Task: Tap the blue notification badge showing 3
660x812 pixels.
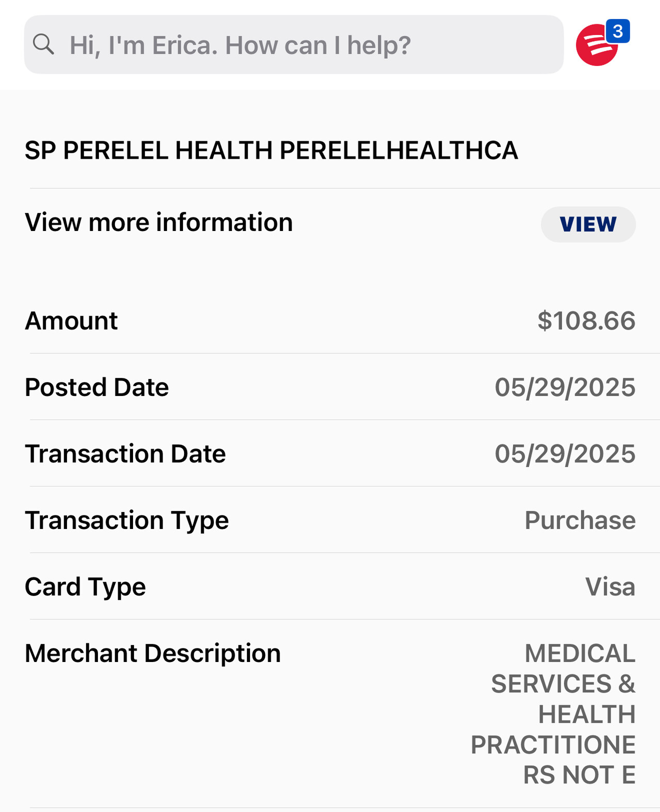Action: 618,31
